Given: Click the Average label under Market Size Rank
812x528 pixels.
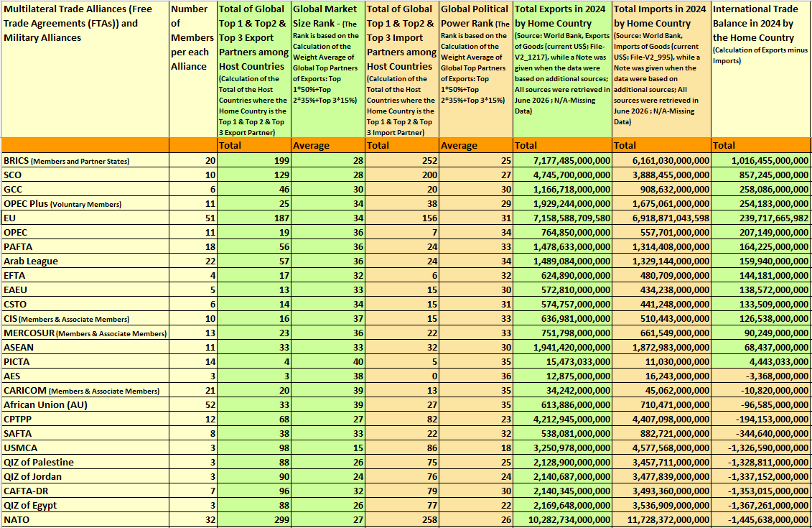Looking at the screenshot, I should (x=328, y=145).
